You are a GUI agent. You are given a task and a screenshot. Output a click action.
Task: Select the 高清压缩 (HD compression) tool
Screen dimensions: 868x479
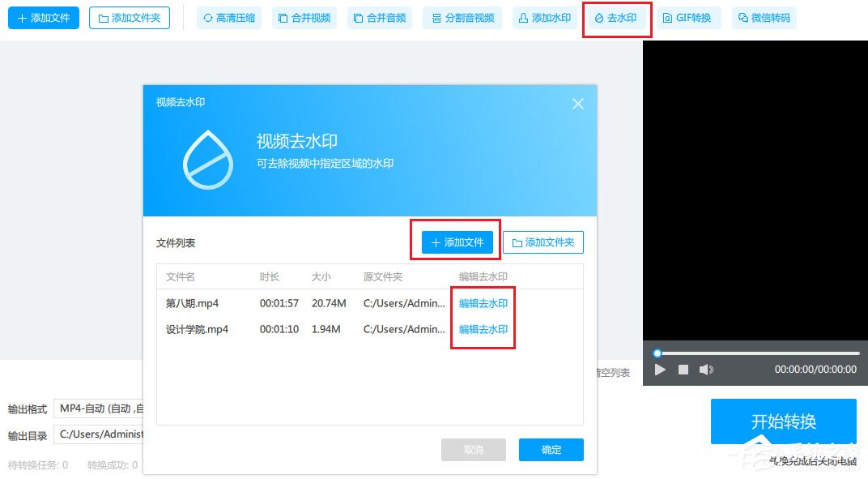(229, 17)
